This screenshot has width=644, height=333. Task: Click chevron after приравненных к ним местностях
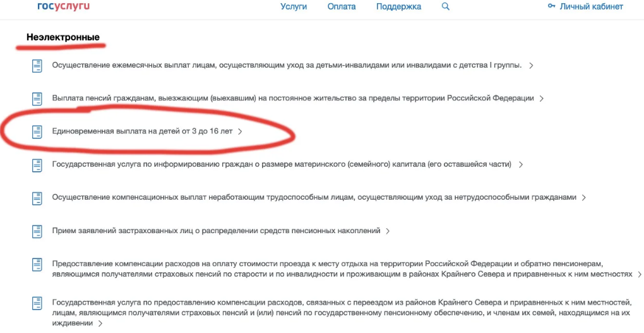click(x=640, y=274)
